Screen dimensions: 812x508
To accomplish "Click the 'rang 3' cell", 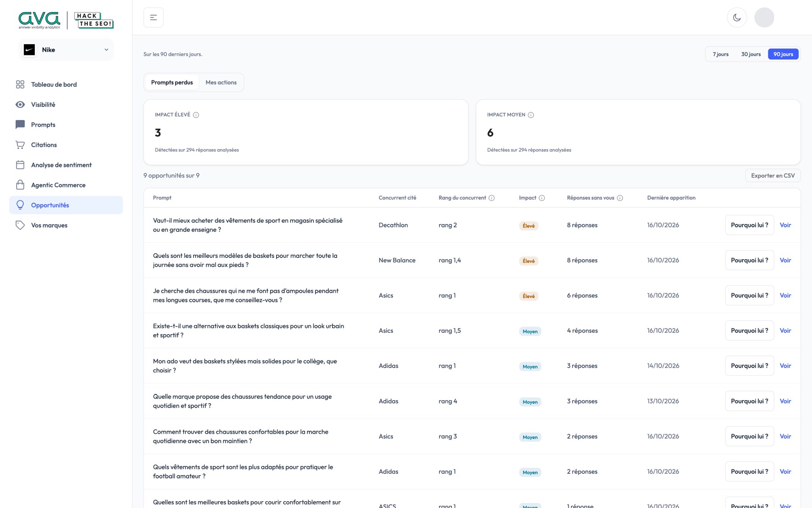I will click(x=448, y=436).
